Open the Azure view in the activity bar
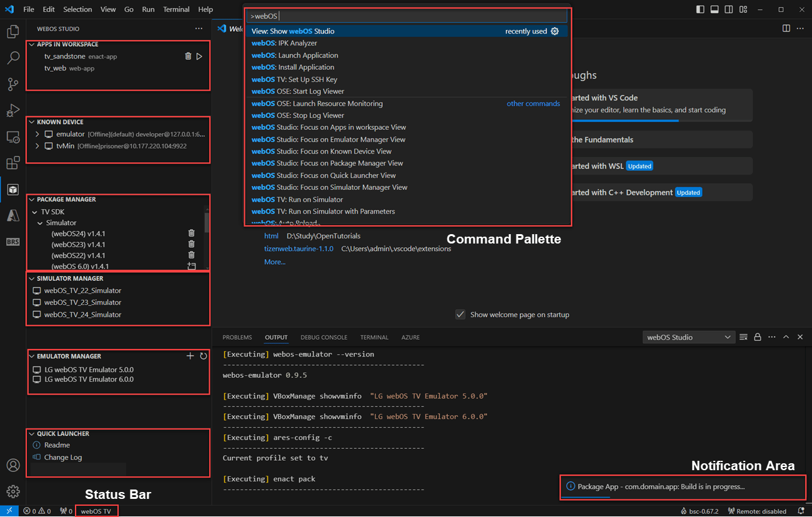Screen dimensions: 812x517 point(12,215)
